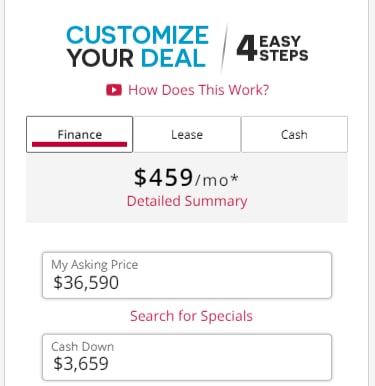Click the $3,659 cash down value

81,364
